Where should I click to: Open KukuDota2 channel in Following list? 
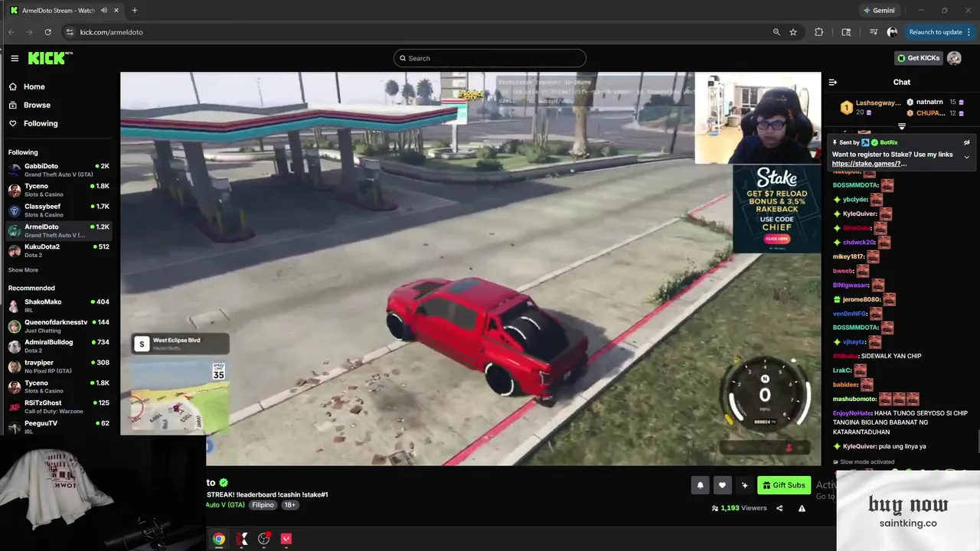[59, 250]
